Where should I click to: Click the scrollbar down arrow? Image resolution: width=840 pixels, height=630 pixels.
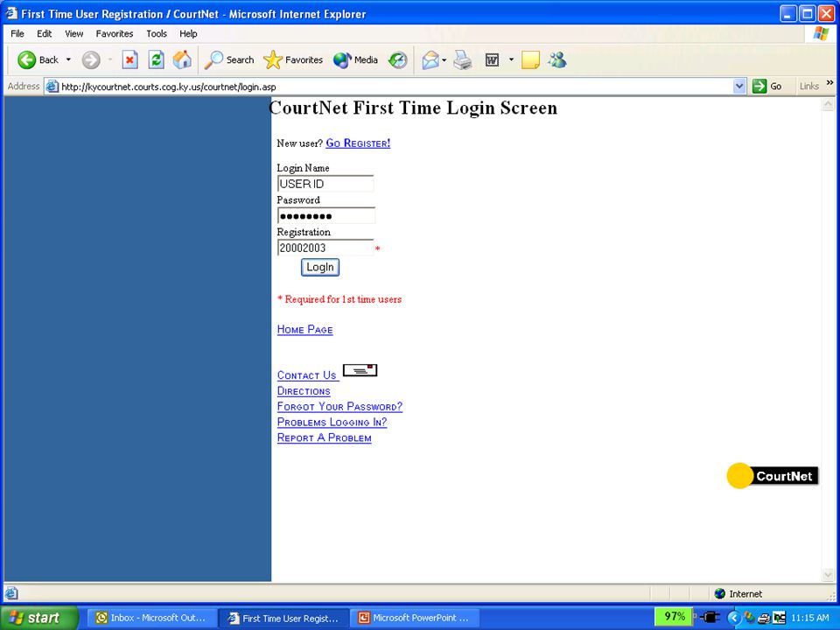click(x=828, y=575)
